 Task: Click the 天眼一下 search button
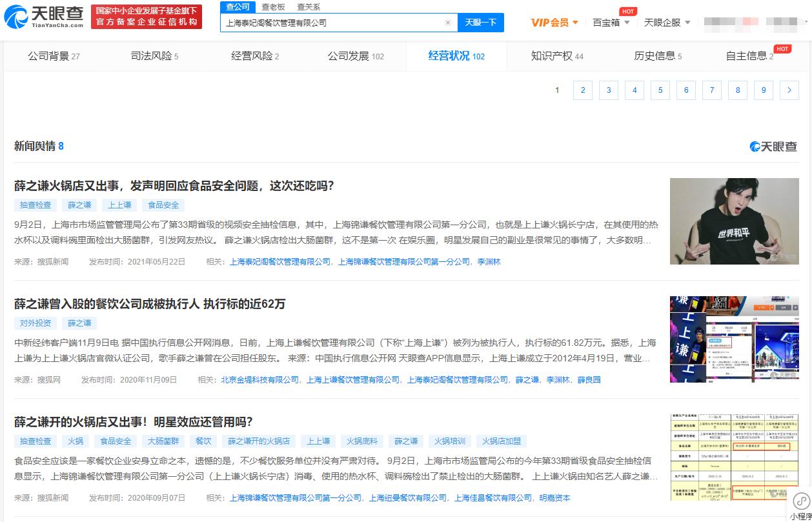(481, 23)
